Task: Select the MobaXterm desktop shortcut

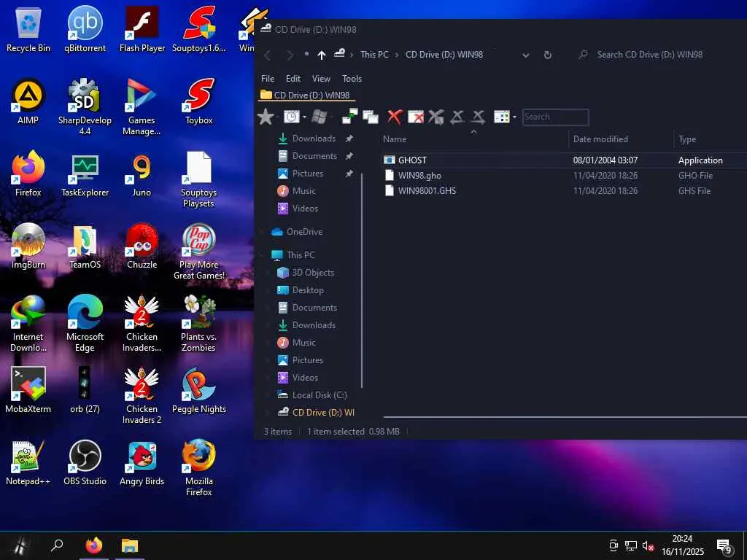Action: (28, 391)
